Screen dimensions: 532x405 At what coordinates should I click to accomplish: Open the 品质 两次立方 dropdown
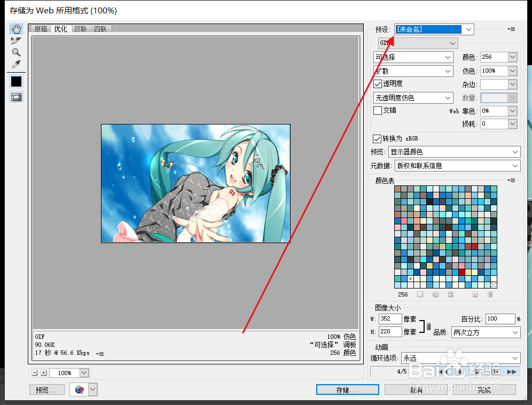(486, 332)
